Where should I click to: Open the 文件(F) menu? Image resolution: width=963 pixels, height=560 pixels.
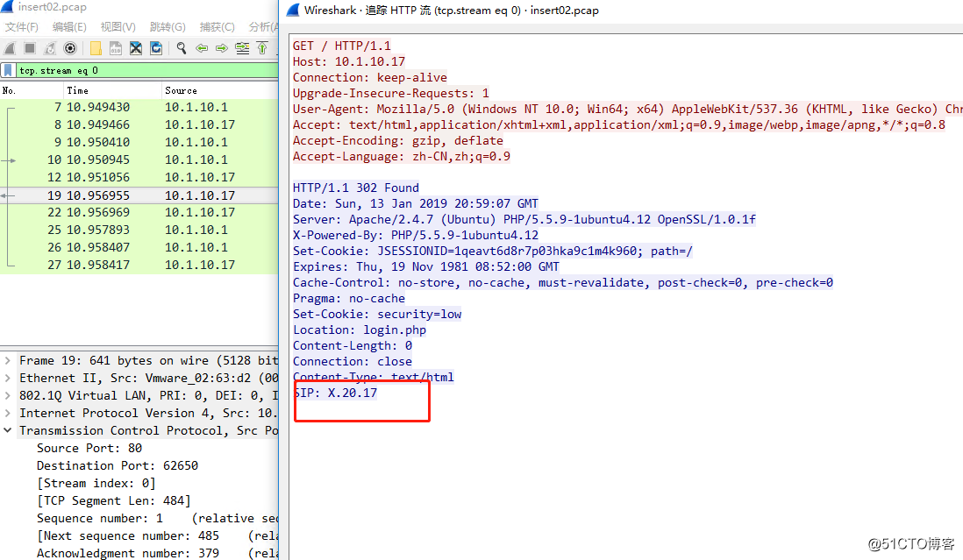[x=22, y=27]
